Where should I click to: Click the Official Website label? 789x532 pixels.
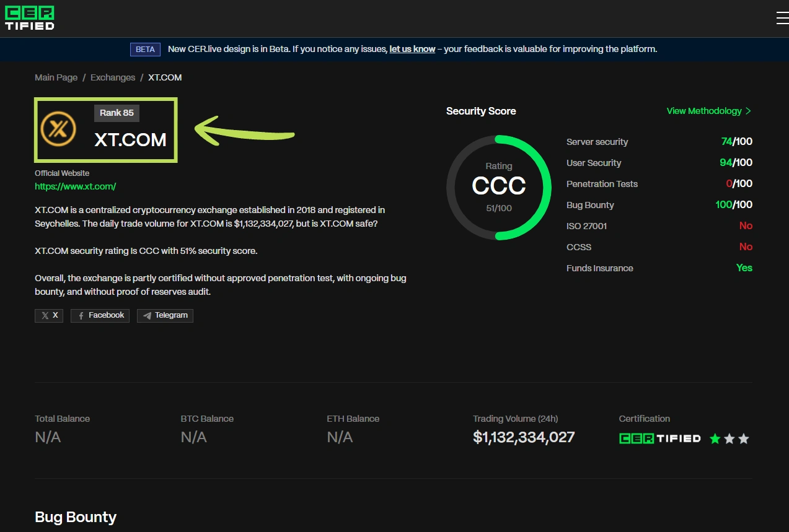click(x=62, y=173)
